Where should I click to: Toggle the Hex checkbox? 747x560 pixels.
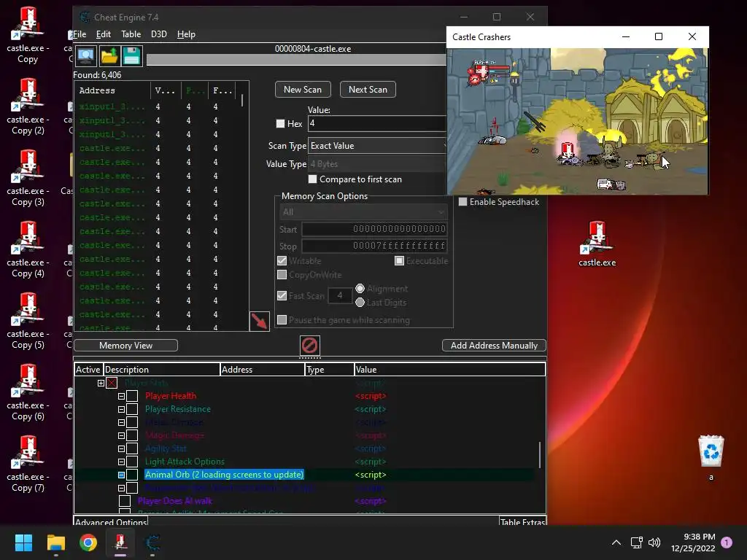(281, 124)
